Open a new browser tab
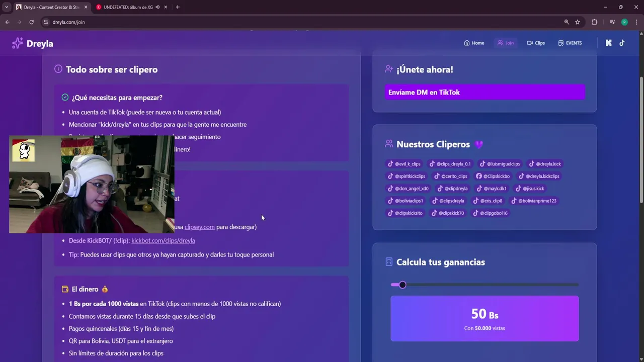Image resolution: width=644 pixels, height=362 pixels. [x=178, y=7]
